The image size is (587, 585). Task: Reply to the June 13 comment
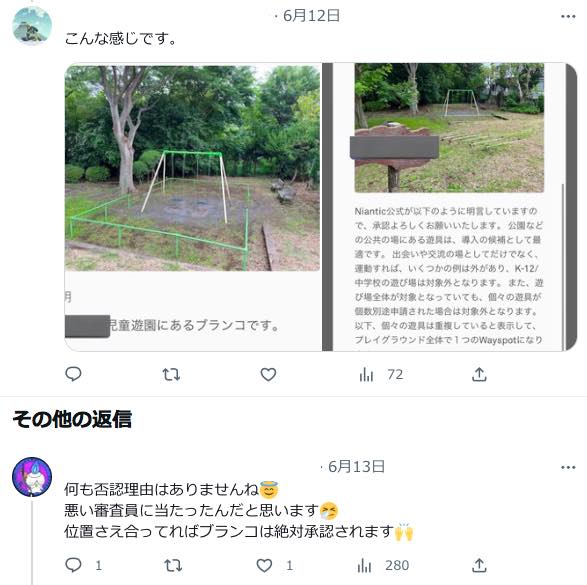point(83,565)
